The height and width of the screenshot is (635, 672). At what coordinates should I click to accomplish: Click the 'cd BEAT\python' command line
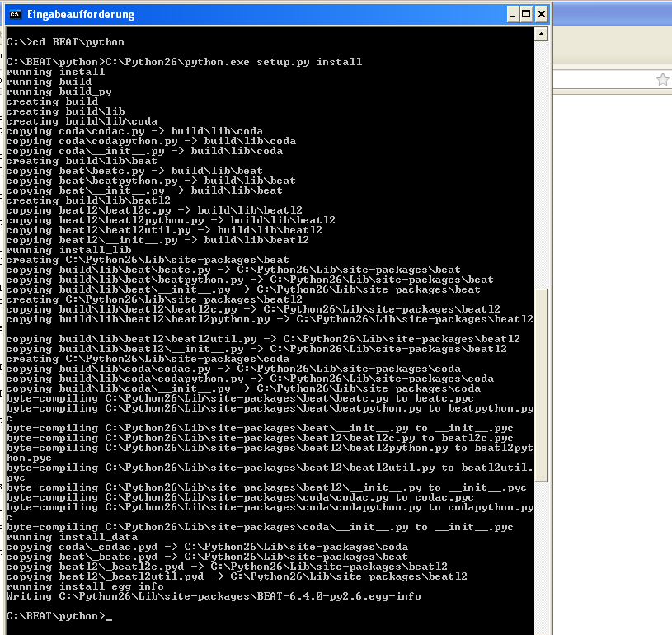[x=65, y=42]
